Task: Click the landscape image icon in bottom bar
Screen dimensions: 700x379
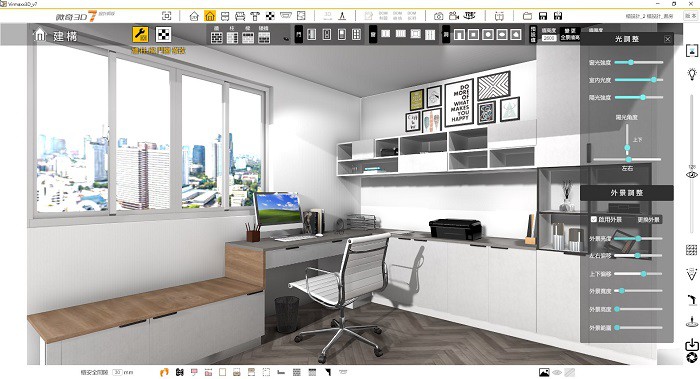Action: [x=544, y=372]
